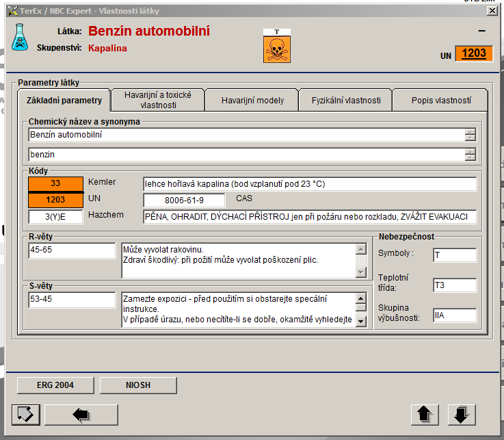
Task: Step up the chemical name spinner
Action: [470, 132]
